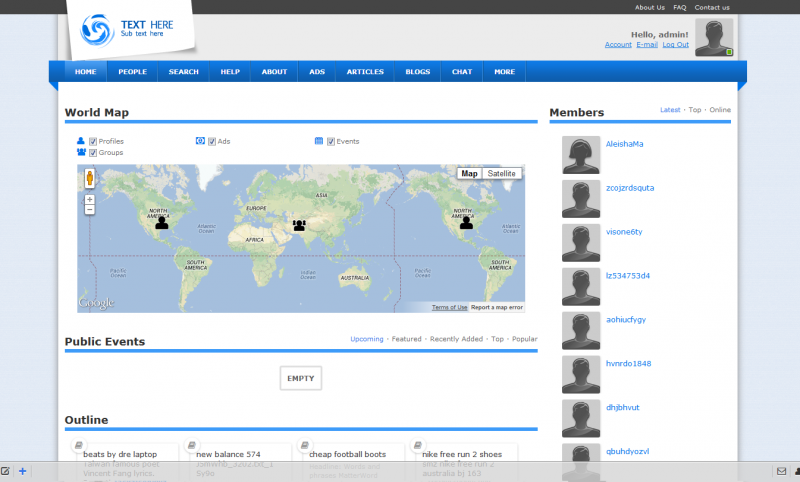The image size is (800, 482).
Task: Click the Google logo on the map
Action: click(96, 303)
